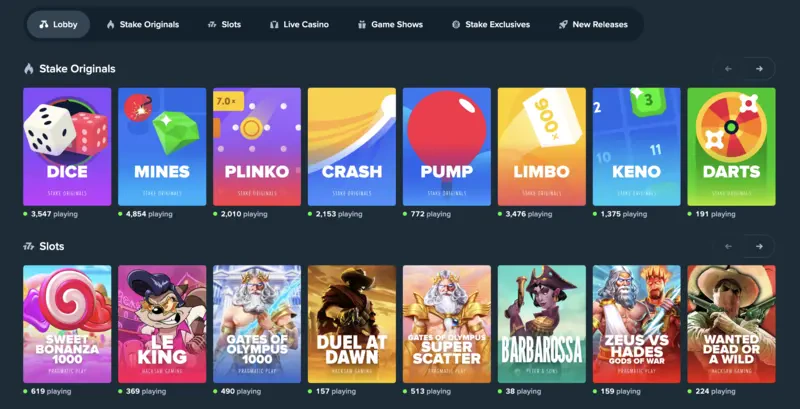Click the Stake Originals section heading
800x409 pixels.
(78, 69)
